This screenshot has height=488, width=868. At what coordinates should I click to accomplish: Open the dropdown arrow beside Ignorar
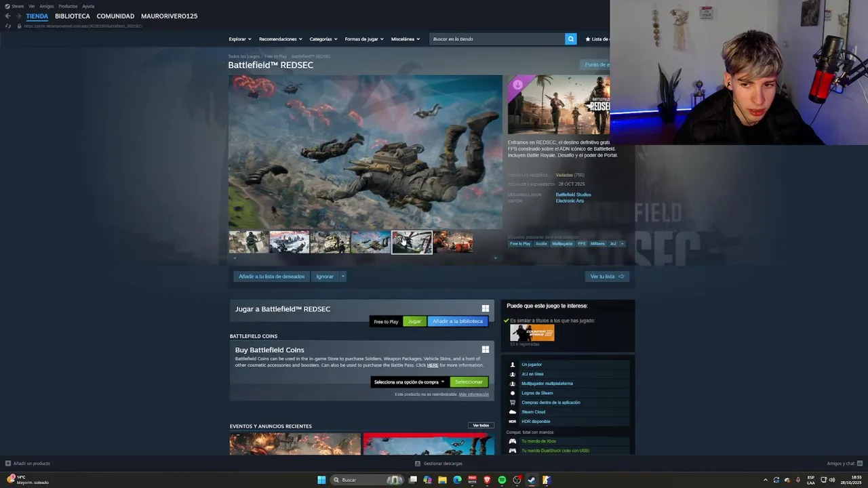(343, 277)
